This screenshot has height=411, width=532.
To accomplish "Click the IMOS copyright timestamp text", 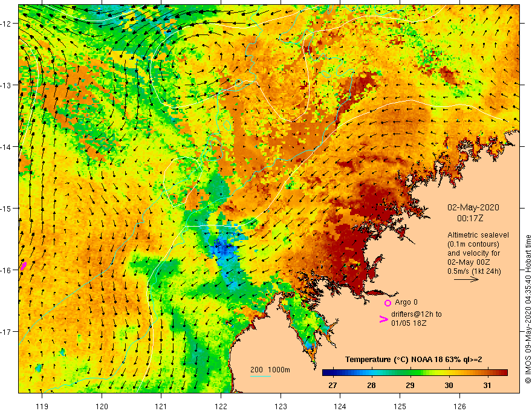I will (x=528, y=308).
